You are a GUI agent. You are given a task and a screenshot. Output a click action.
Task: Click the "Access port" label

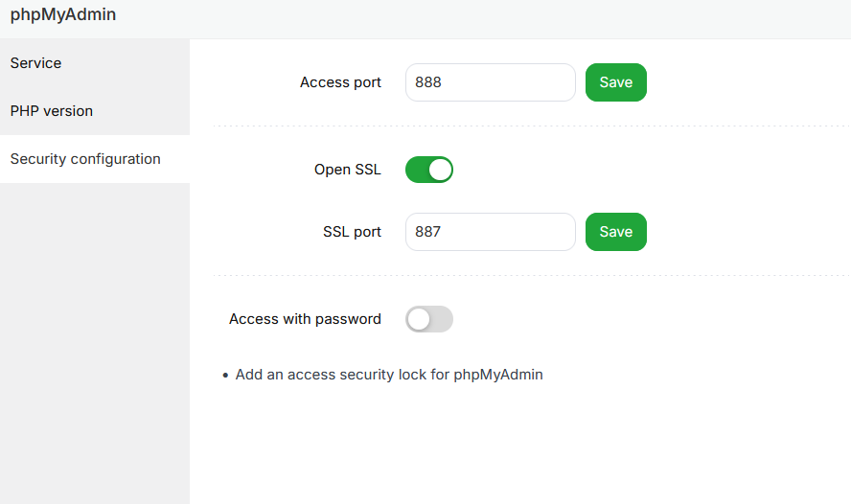tap(340, 82)
